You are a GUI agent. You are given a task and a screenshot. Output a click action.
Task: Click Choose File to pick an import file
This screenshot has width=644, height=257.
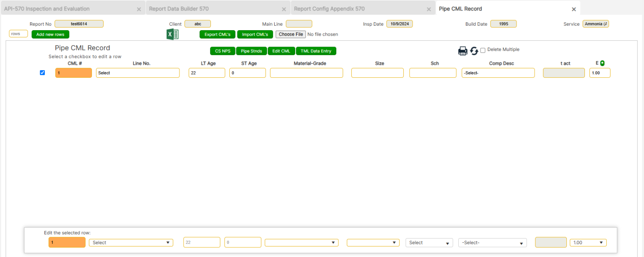[x=291, y=34]
